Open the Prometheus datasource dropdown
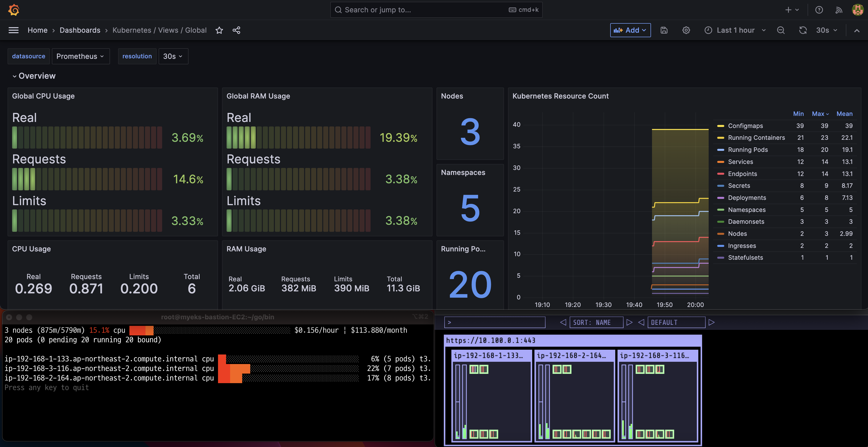 click(x=81, y=56)
